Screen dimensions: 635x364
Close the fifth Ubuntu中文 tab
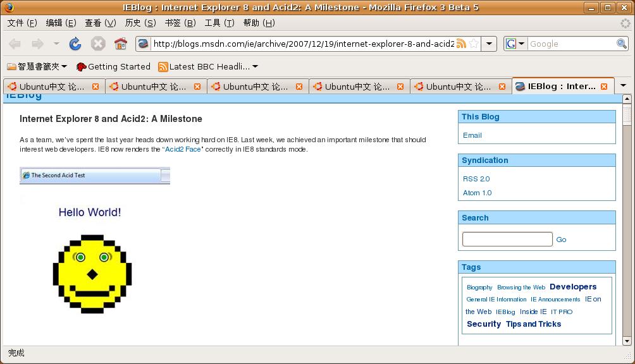[x=502, y=87]
